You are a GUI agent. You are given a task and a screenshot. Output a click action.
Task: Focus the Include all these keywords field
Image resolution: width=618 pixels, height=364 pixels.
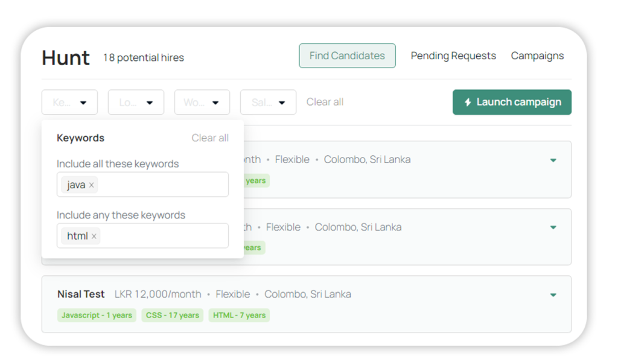click(142, 184)
